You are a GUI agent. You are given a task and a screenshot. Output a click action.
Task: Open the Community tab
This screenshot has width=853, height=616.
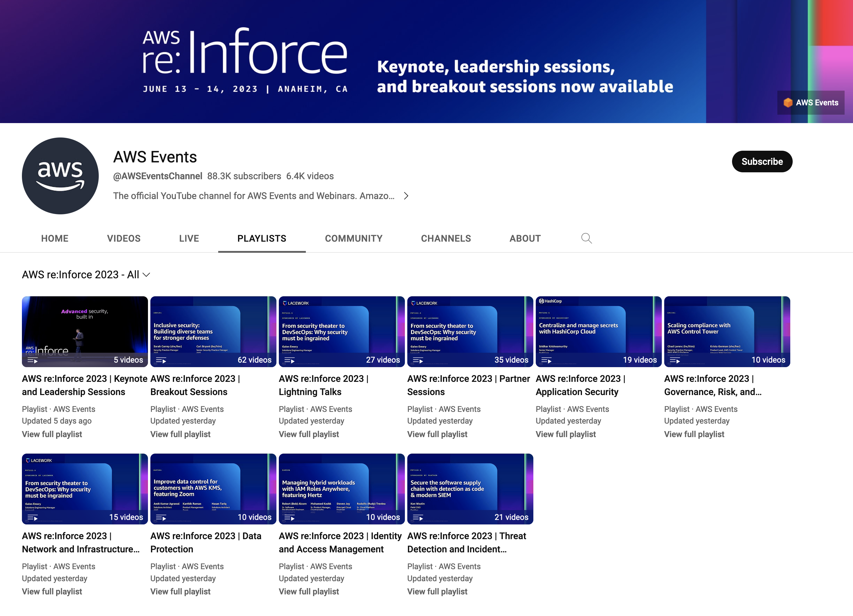354,238
